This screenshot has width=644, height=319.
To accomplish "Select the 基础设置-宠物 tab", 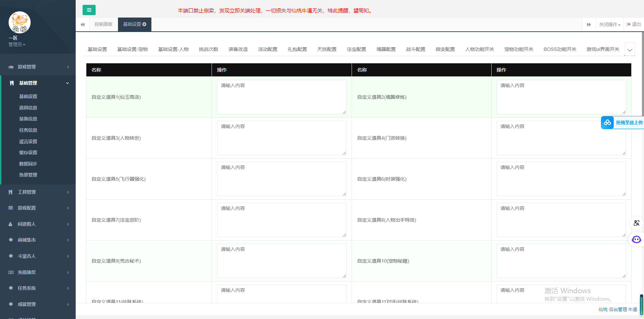I will 132,49.
